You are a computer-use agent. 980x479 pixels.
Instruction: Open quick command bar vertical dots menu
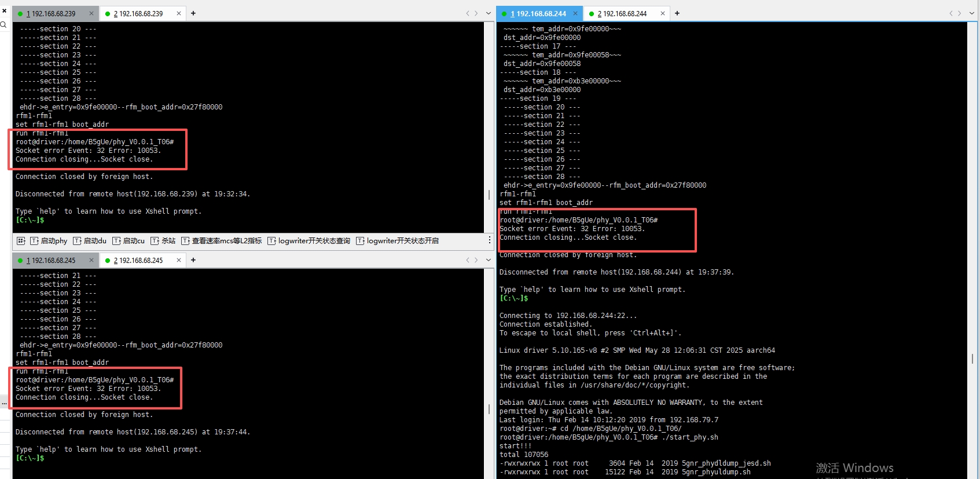(x=489, y=240)
